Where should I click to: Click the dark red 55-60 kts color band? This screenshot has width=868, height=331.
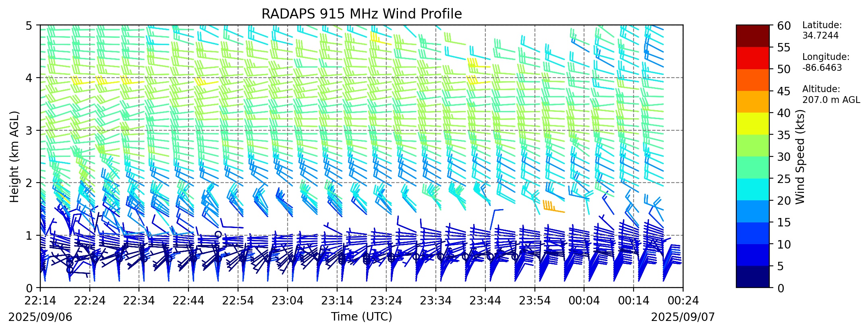pyautogui.click(x=752, y=36)
